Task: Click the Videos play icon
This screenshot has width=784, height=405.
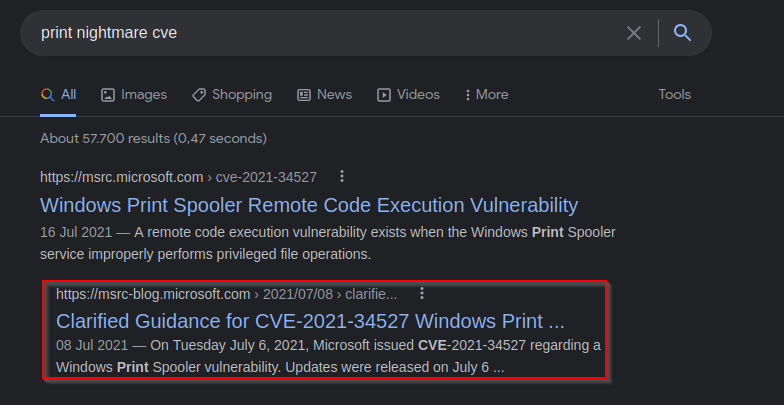Action: (x=384, y=95)
